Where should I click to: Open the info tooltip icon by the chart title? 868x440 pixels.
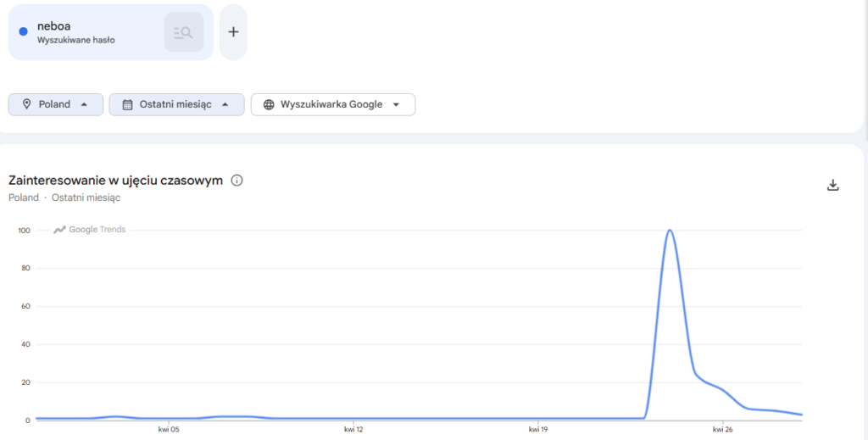pos(237,180)
